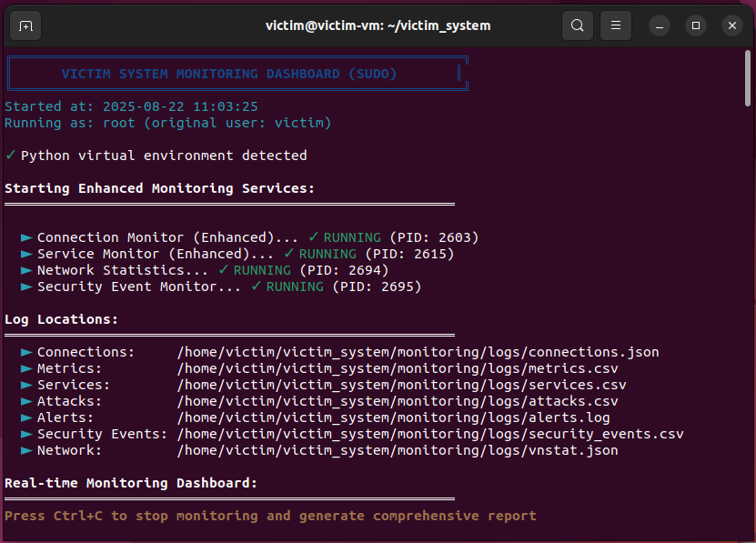
Task: Click the services.csv log path
Action: point(401,386)
